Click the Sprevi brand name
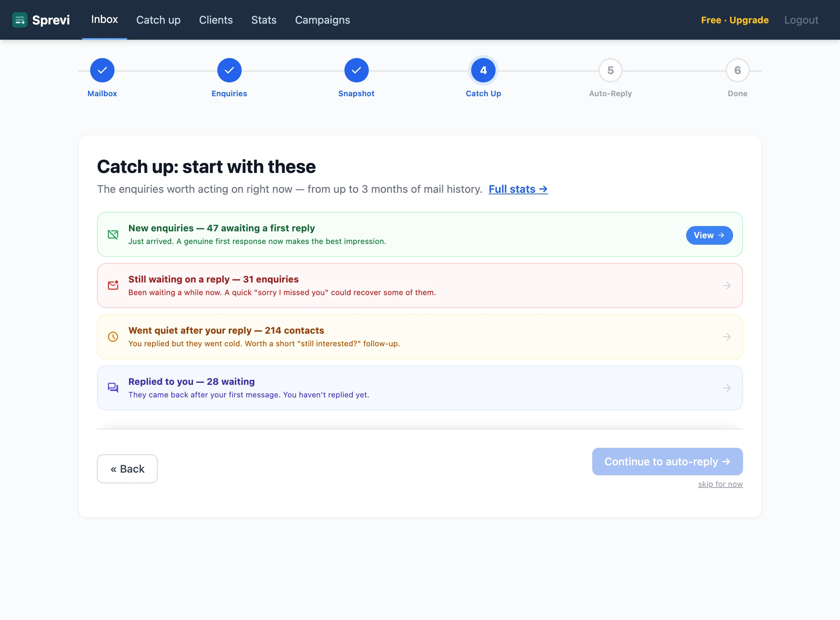This screenshot has height=620, width=840. [51, 20]
